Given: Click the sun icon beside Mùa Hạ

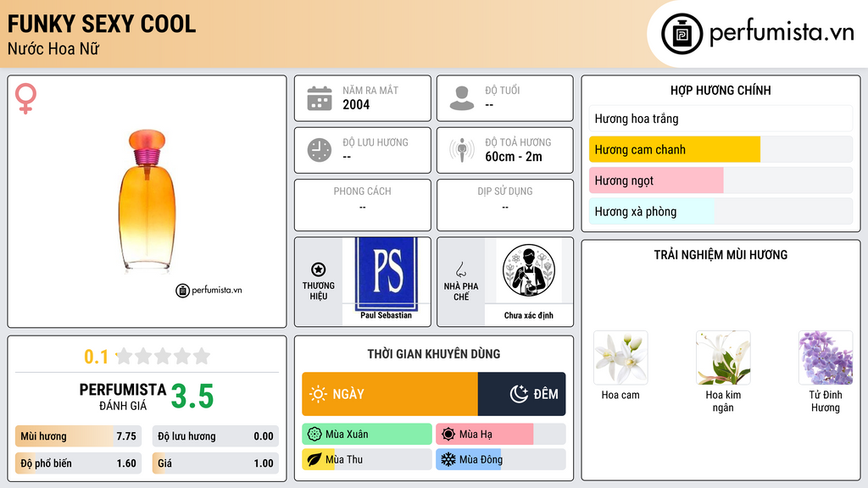Looking at the screenshot, I should pyautogui.click(x=448, y=435).
